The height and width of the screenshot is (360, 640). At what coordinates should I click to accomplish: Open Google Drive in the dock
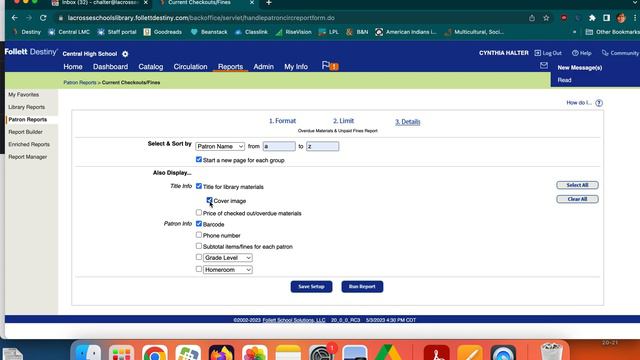pyautogui.click(x=388, y=353)
